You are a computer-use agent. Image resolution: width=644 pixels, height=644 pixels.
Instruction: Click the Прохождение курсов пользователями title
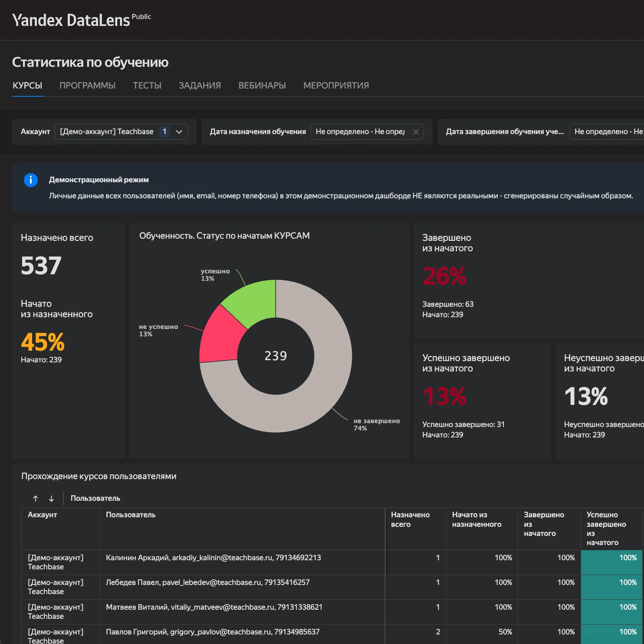coord(99,476)
